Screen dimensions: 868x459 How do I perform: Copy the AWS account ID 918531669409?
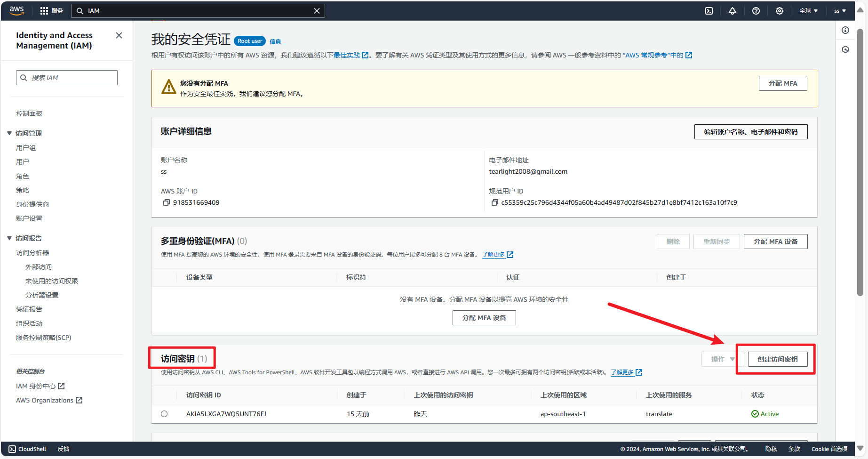click(166, 202)
